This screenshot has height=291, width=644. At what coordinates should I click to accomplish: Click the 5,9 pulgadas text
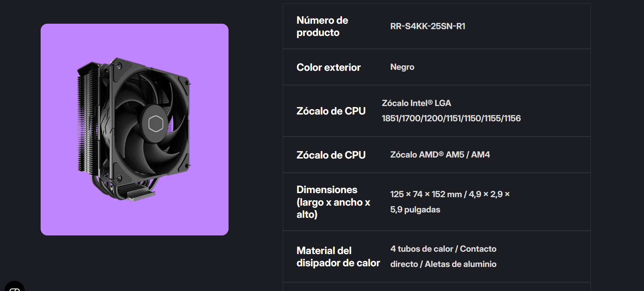click(x=415, y=209)
